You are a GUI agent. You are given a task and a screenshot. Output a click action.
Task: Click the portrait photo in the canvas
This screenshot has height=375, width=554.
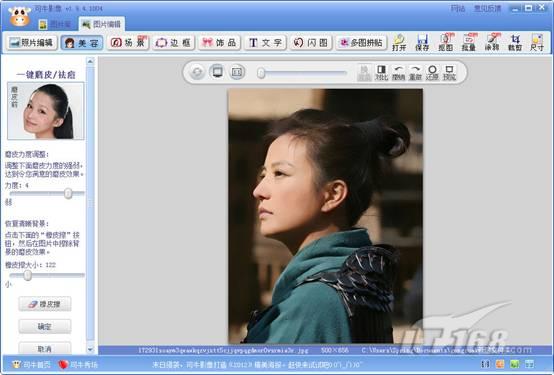[x=325, y=216]
